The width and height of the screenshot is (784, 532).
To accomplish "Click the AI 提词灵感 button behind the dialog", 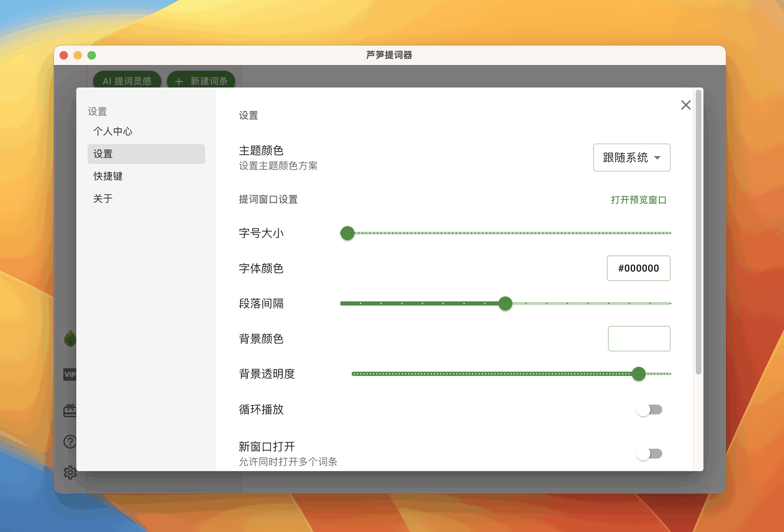I will [127, 80].
